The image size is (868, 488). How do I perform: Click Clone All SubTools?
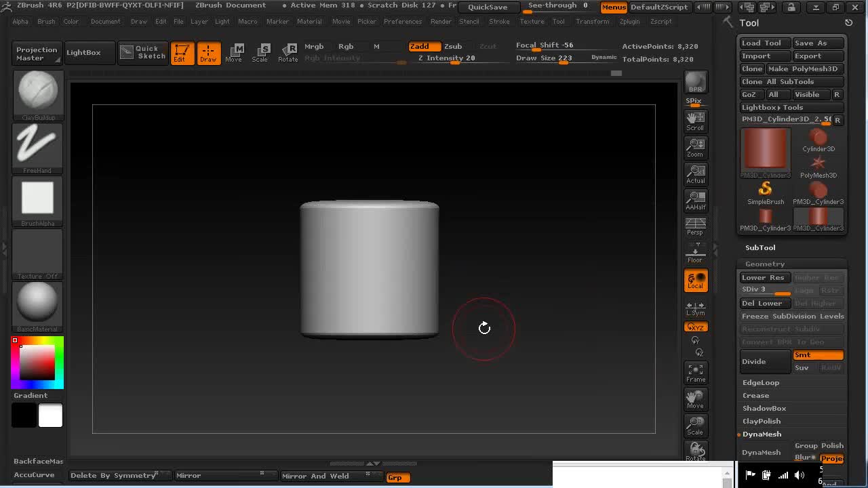click(791, 81)
